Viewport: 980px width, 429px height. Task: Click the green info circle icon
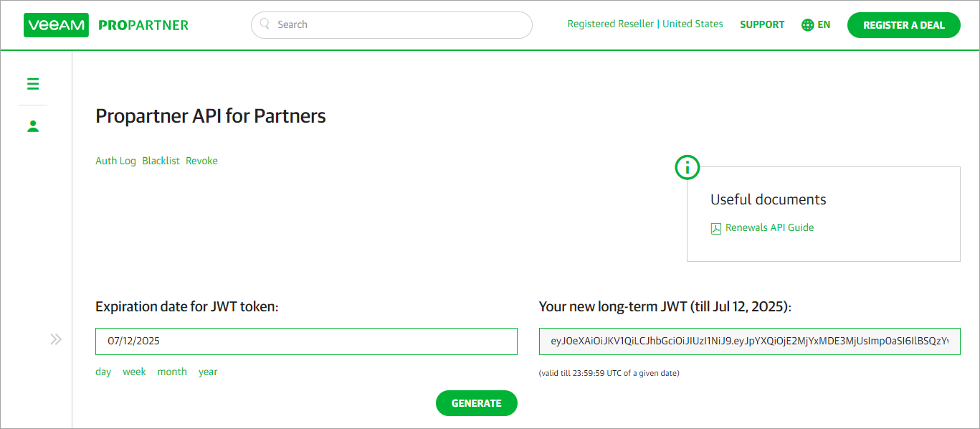coord(687,167)
